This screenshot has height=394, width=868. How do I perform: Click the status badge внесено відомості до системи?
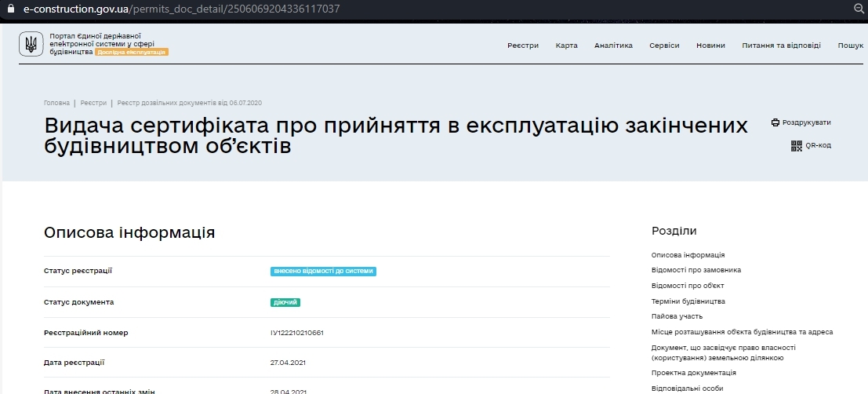tap(323, 272)
